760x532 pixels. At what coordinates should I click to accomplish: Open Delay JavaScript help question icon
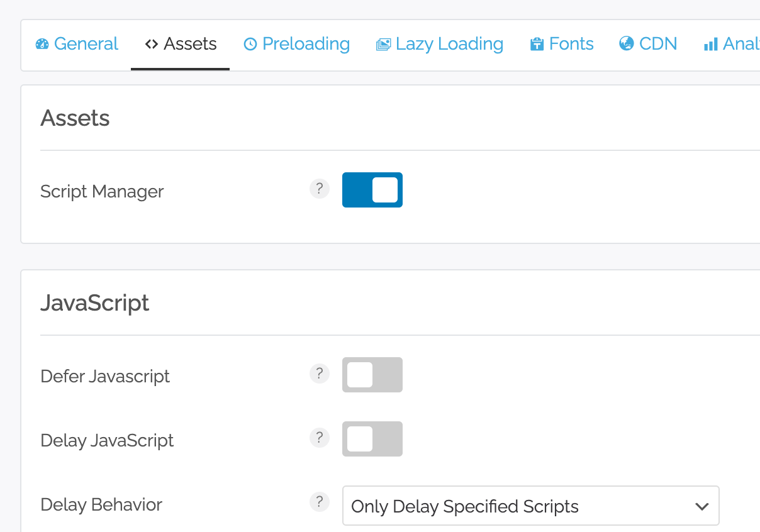coord(320,437)
